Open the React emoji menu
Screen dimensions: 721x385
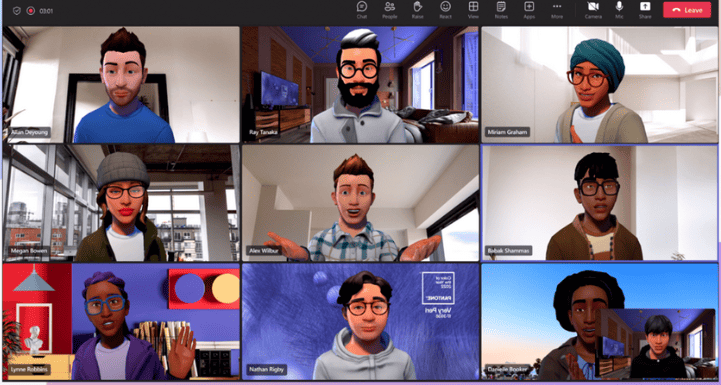coord(445,10)
